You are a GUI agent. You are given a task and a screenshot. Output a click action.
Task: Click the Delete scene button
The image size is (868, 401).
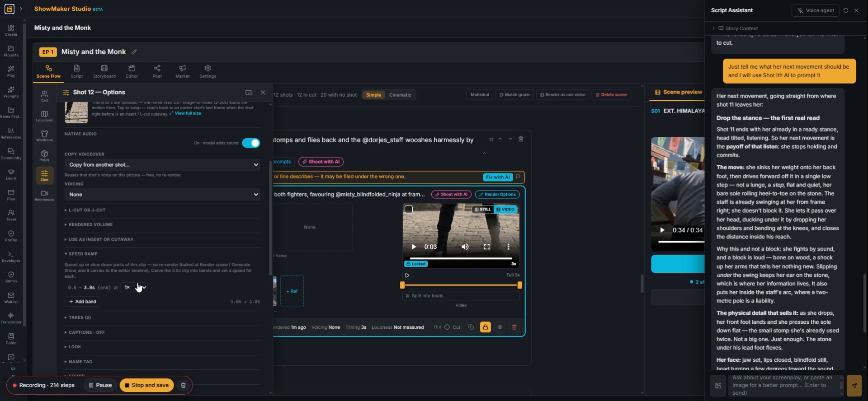[611, 95]
